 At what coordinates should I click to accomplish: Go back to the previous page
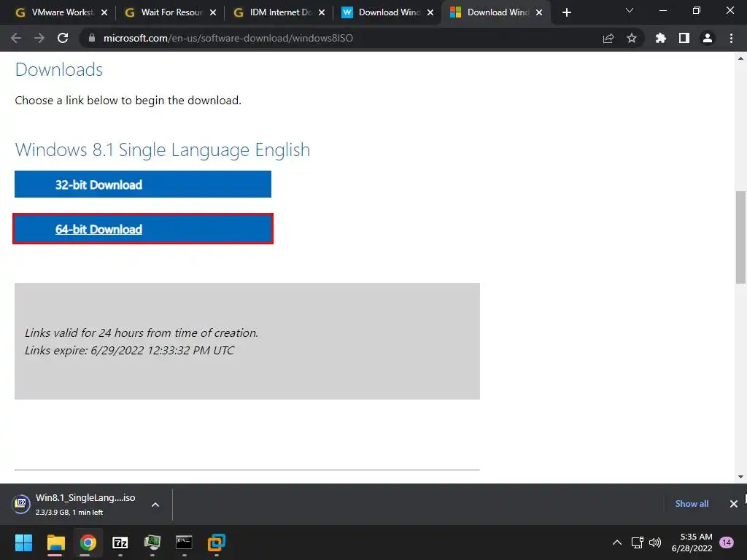point(16,38)
